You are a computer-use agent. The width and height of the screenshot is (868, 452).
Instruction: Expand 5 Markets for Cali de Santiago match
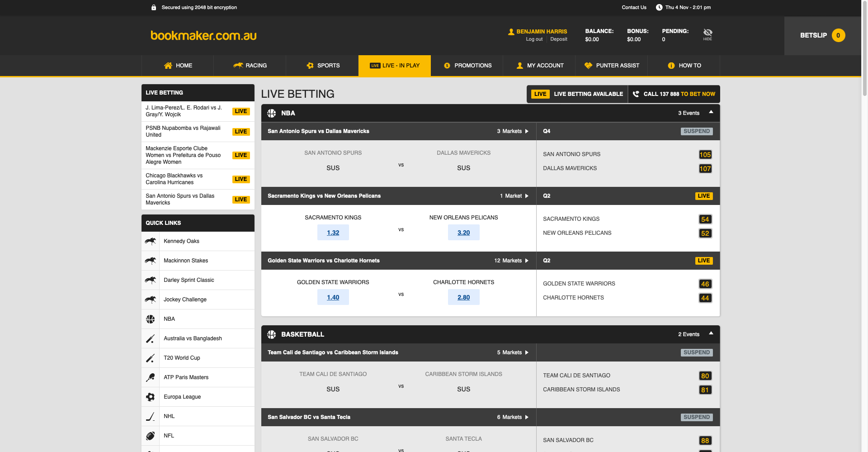point(513,352)
